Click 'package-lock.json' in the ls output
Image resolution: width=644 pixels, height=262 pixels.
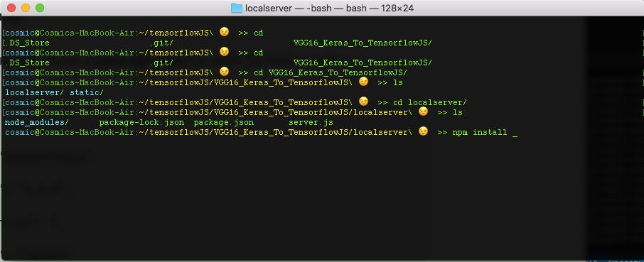(x=141, y=122)
